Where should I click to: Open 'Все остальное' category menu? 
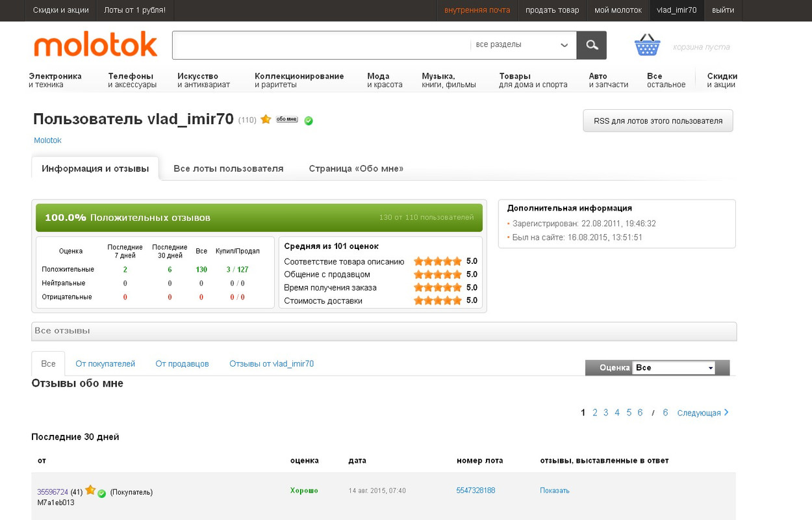pos(666,80)
